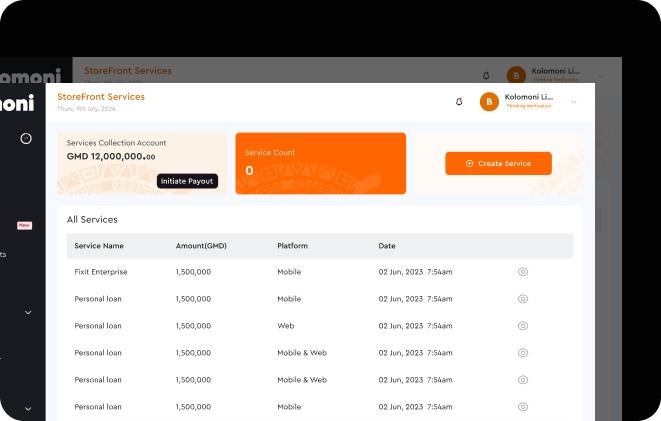Image resolution: width=661 pixels, height=421 pixels.
Task: Expand the Kolomoni account dropdown chevron
Action: (x=574, y=102)
